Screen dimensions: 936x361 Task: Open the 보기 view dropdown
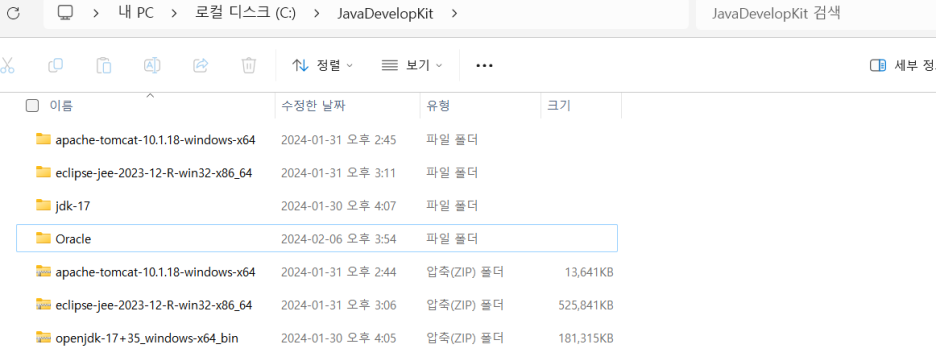(412, 65)
